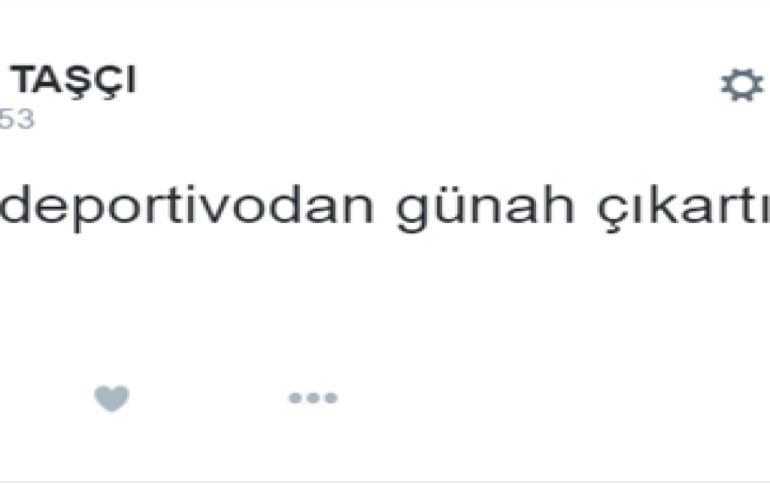The image size is (770, 485).
Task: Click the word "deportivodan" in the tweet
Action: 187,208
